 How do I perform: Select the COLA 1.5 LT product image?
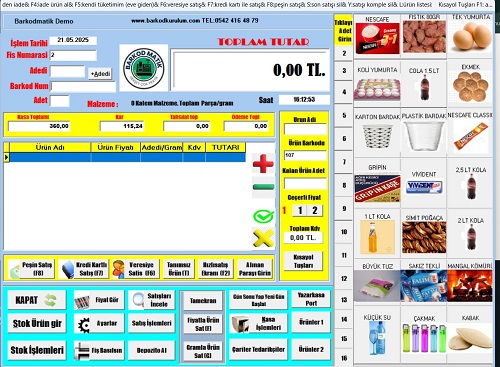(x=424, y=88)
